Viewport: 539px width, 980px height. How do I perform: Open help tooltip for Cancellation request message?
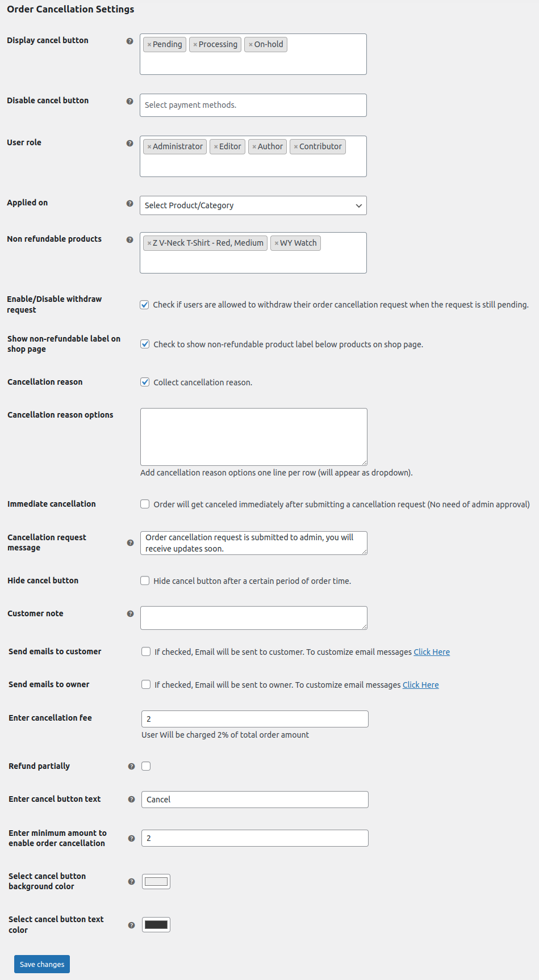pyautogui.click(x=130, y=542)
